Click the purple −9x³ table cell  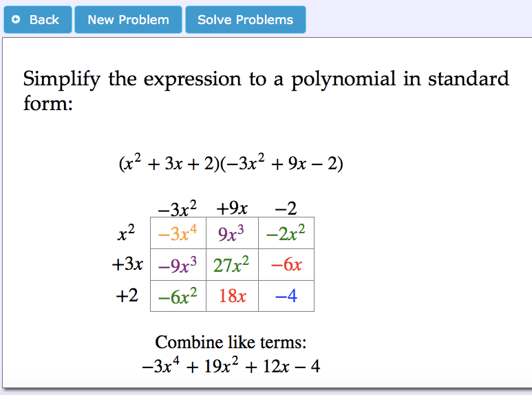(178, 265)
